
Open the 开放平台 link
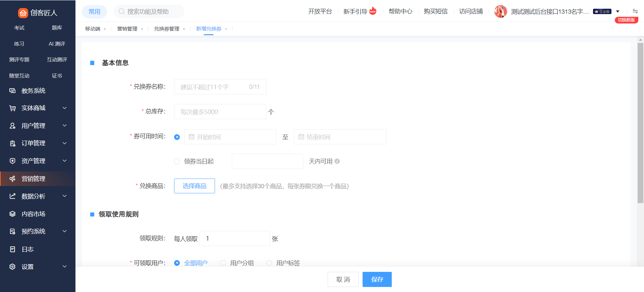[x=320, y=11]
